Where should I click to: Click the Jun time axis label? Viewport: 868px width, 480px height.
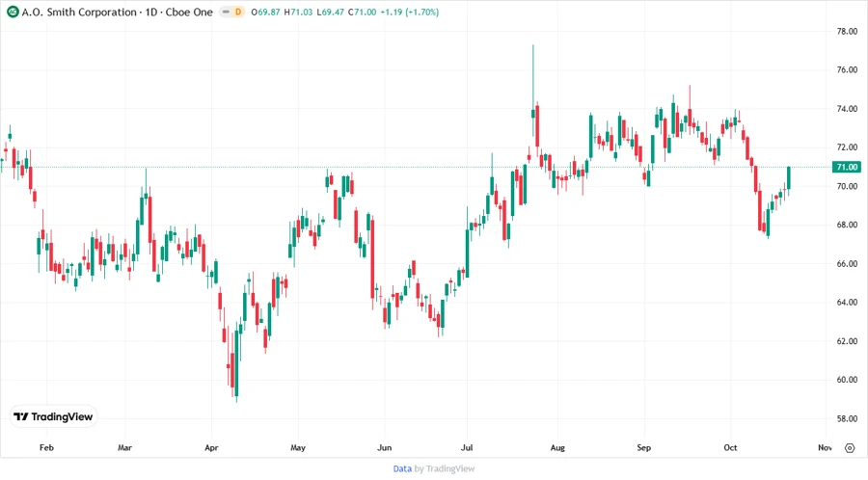(x=384, y=448)
